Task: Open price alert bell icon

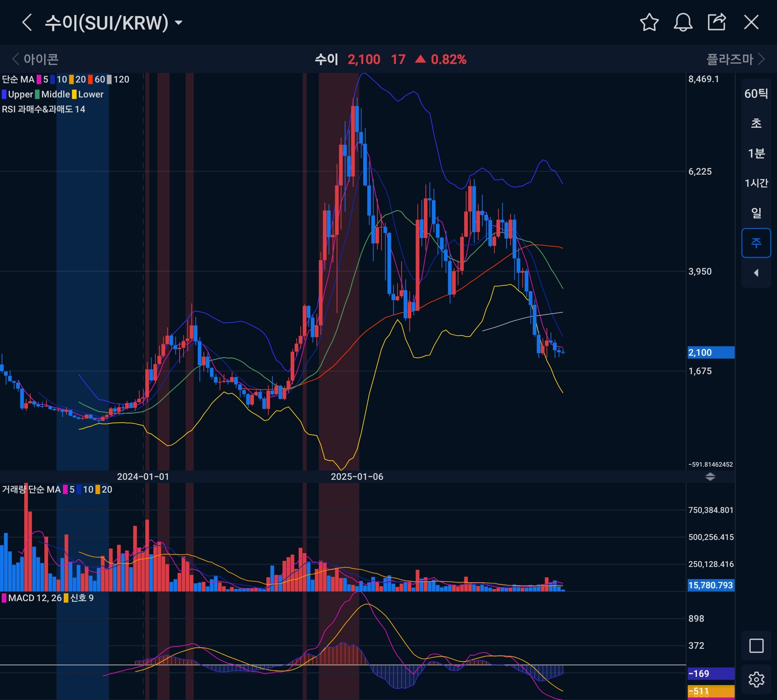Action: (683, 22)
